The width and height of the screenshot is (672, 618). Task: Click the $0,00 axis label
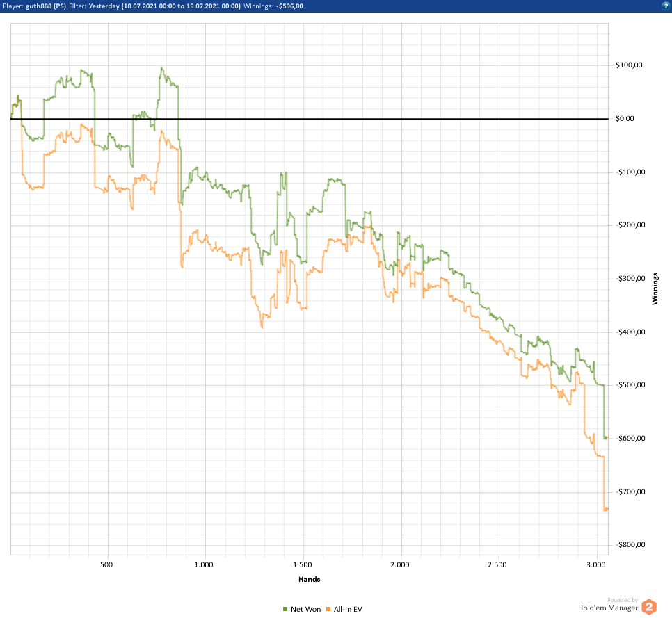pyautogui.click(x=625, y=119)
